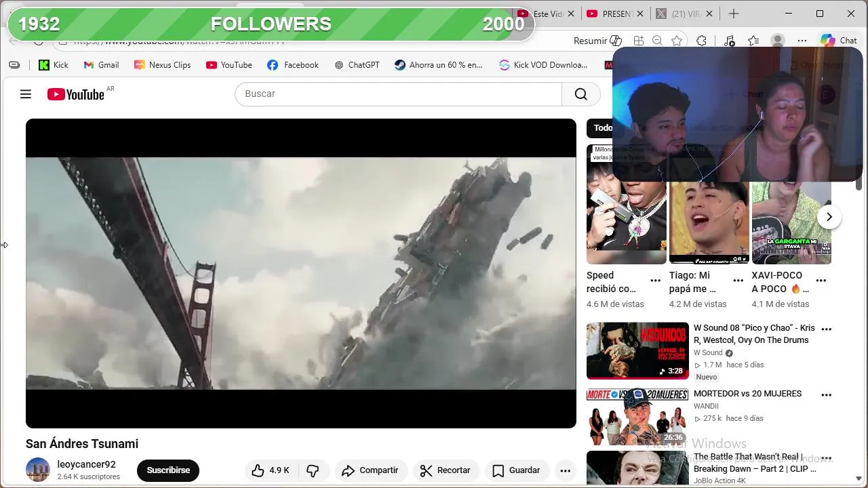Viewport: 868px width, 488px height.
Task: Open the browser extensions puzzle icon
Action: click(702, 41)
